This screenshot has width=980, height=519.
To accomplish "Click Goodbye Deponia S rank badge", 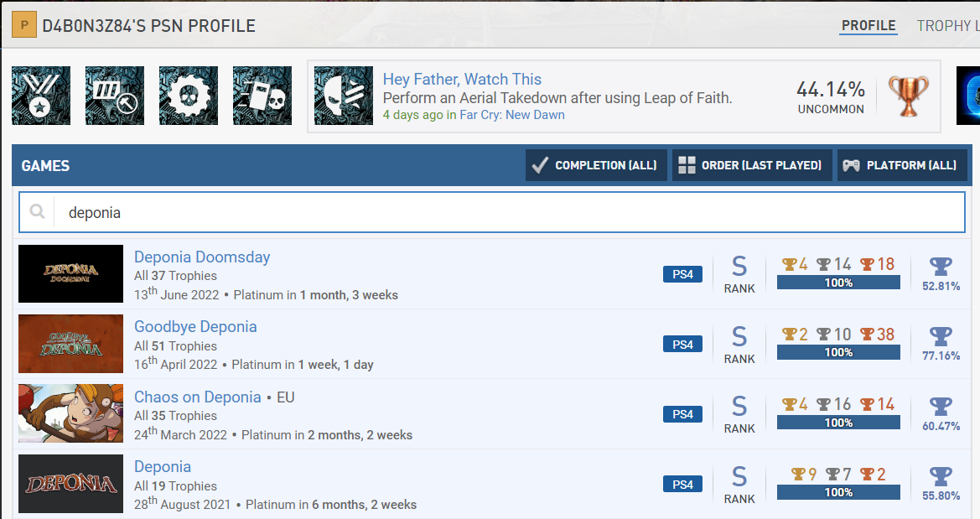I will pyautogui.click(x=739, y=345).
